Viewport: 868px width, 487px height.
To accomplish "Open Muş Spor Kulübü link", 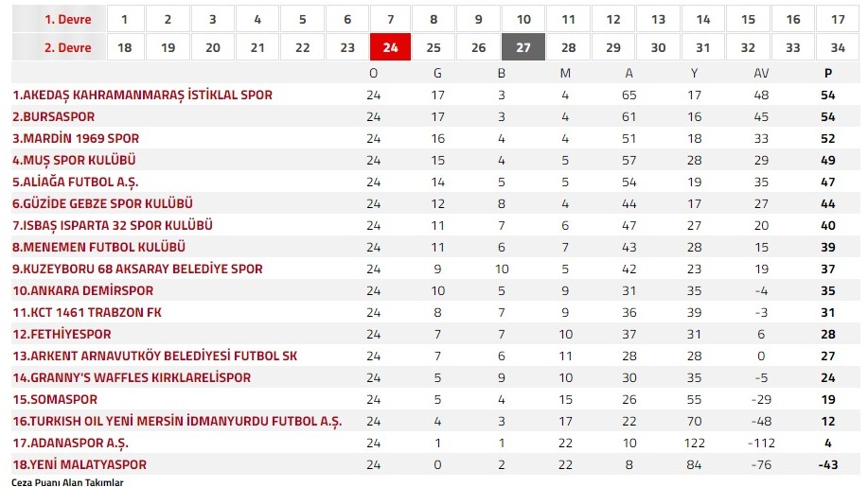I will click(75, 160).
